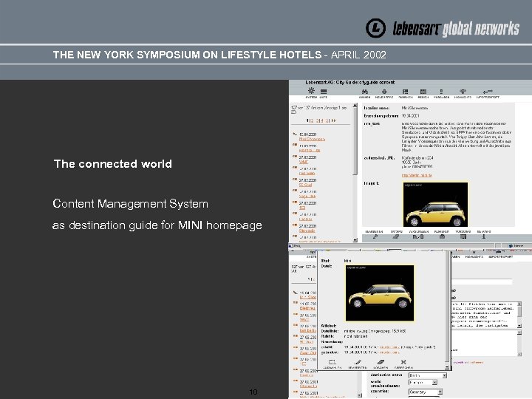Click the Import/Export arrow icon
Screen dimensions: 532x399
(488, 92)
